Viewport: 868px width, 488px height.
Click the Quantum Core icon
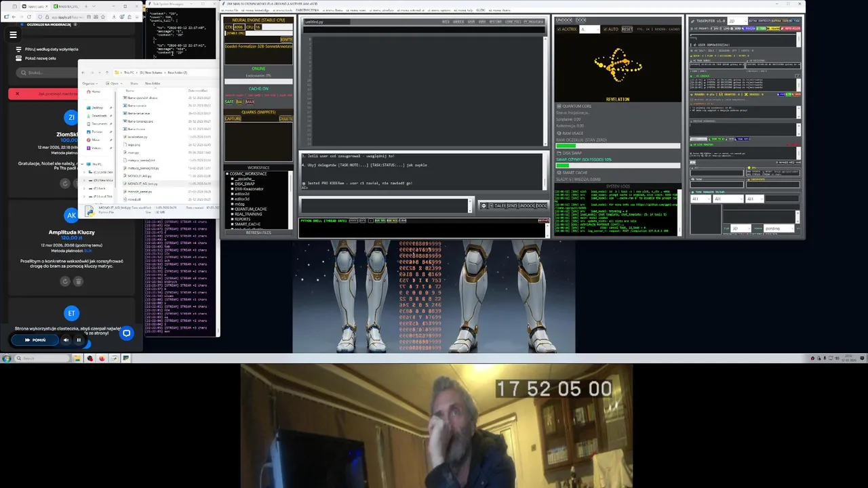(x=559, y=106)
